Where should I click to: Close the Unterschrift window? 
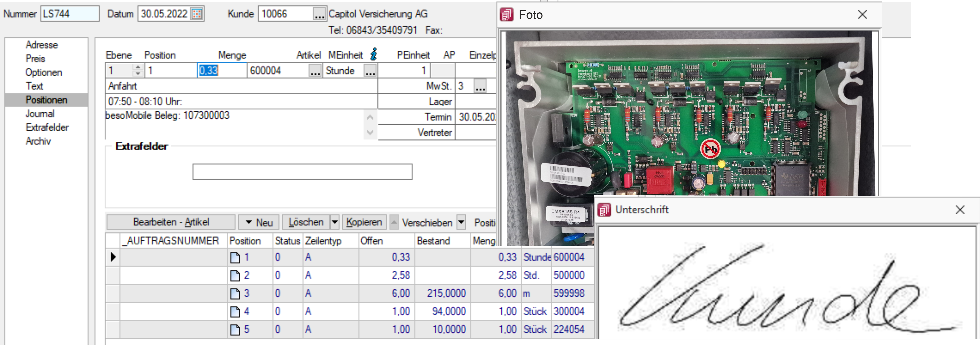[x=960, y=210]
